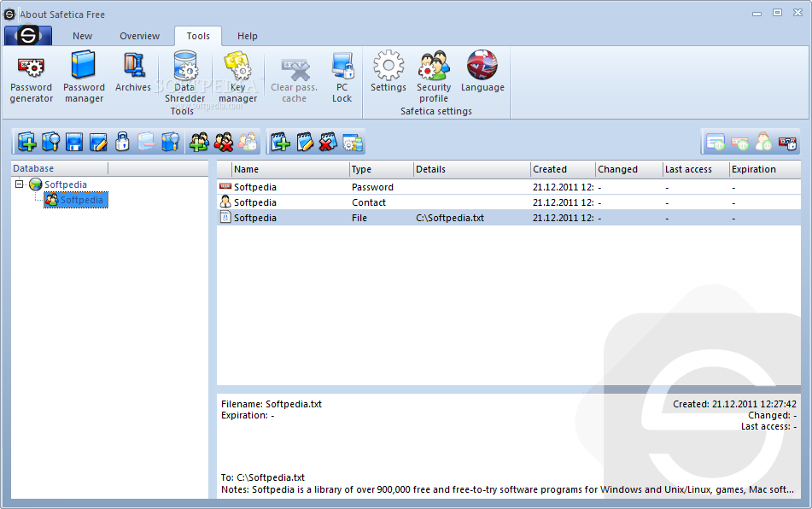The height and width of the screenshot is (509, 812).
Task: Sort by the Changed column header
Action: (x=629, y=169)
